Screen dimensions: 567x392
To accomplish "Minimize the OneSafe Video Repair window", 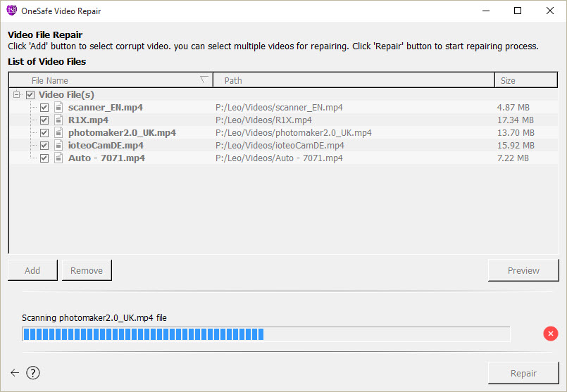I will 486,11.
